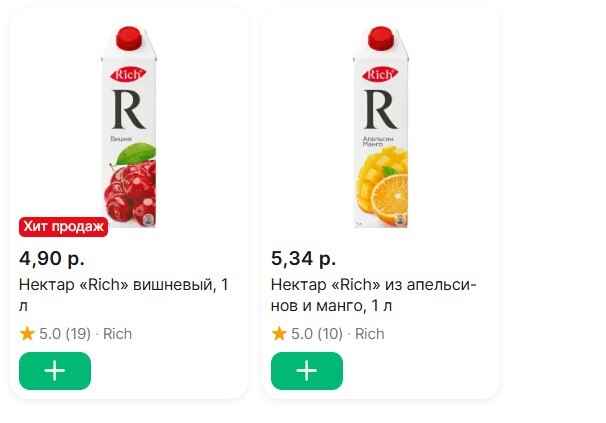Click the star icon under orange-mango nectar

pyautogui.click(x=279, y=334)
